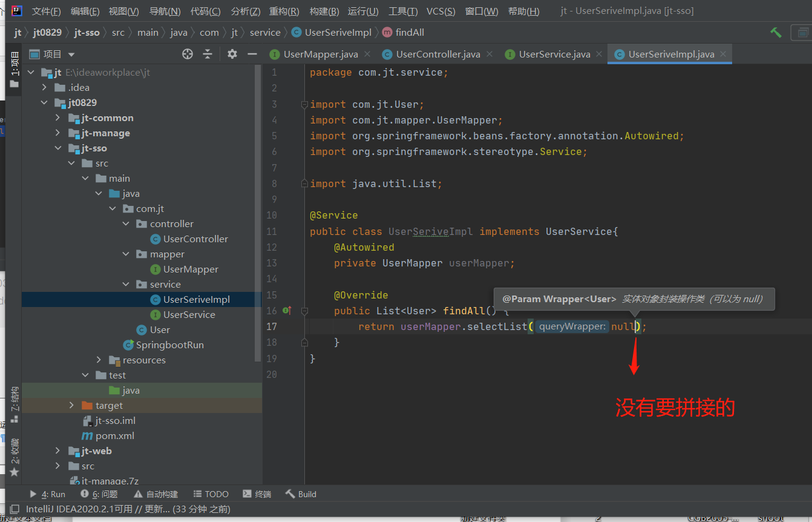Click the IDEA 2020.2.1 update notification in status bar
Screen dimensions: 812x522
point(128,509)
